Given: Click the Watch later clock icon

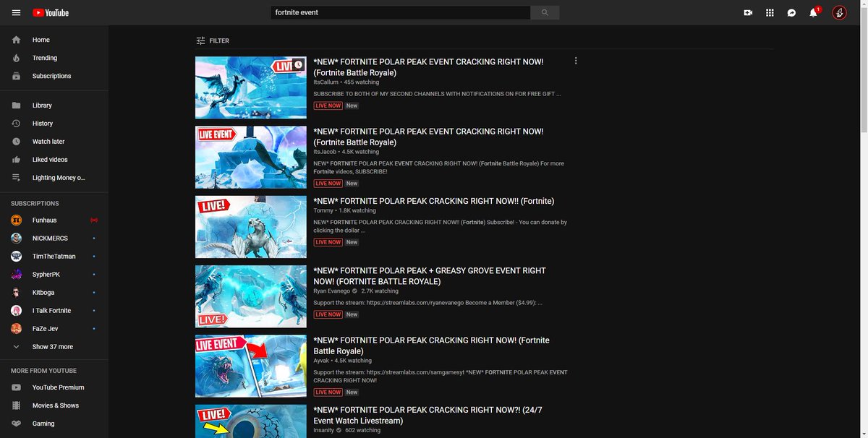Looking at the screenshot, I should pyautogui.click(x=16, y=142).
